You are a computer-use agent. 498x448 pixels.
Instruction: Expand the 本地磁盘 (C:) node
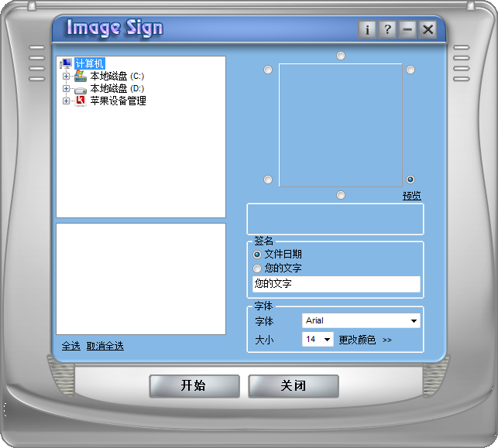click(x=66, y=76)
